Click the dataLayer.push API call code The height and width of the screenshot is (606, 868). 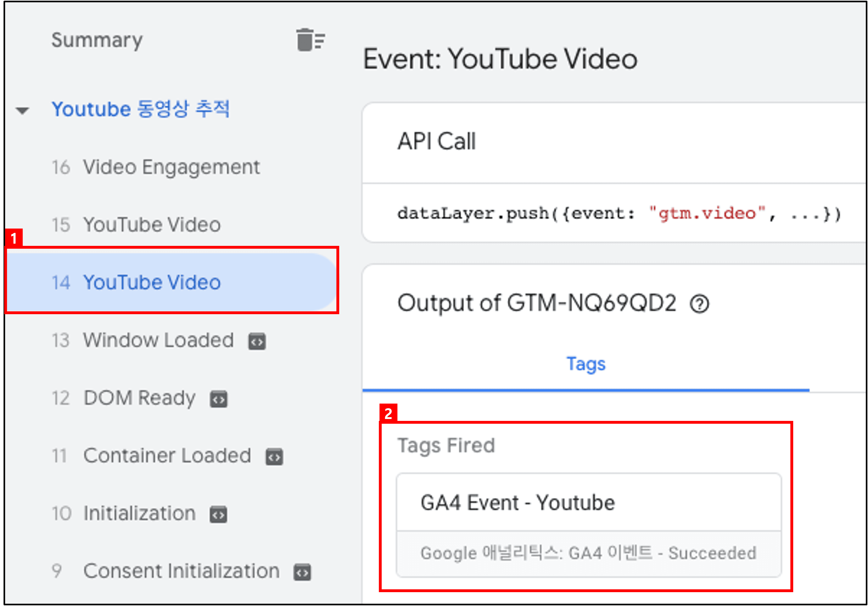point(619,214)
